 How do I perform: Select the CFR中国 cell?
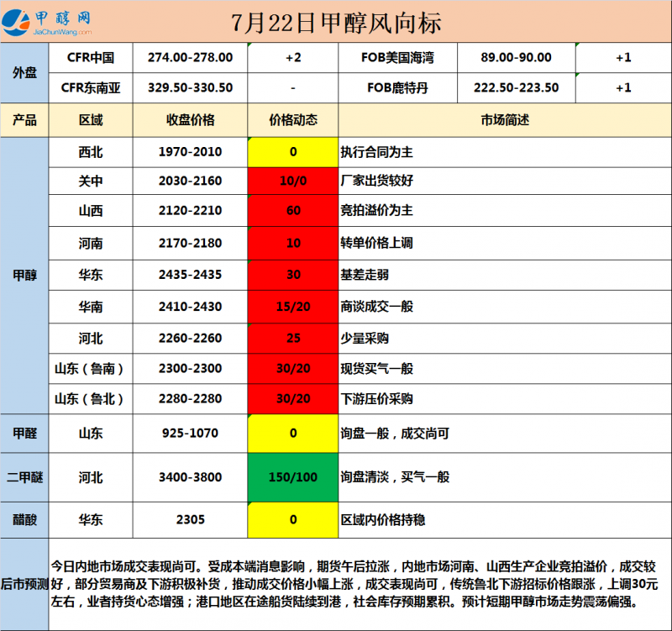(x=91, y=57)
